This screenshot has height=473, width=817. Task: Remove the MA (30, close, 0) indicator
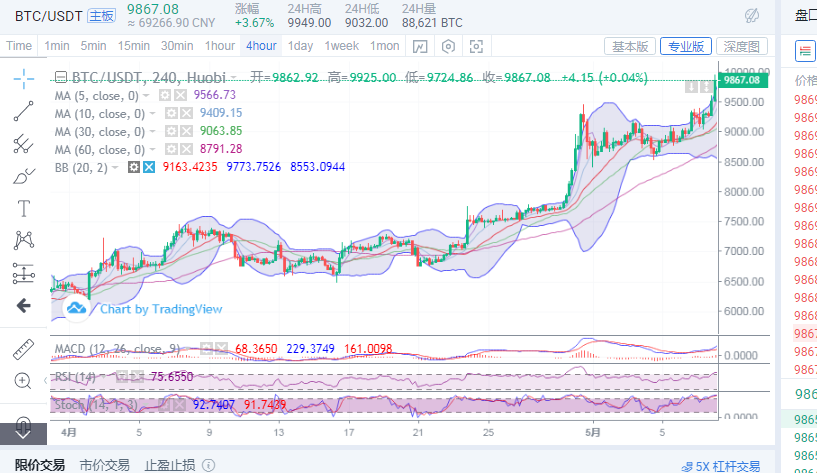pos(186,131)
